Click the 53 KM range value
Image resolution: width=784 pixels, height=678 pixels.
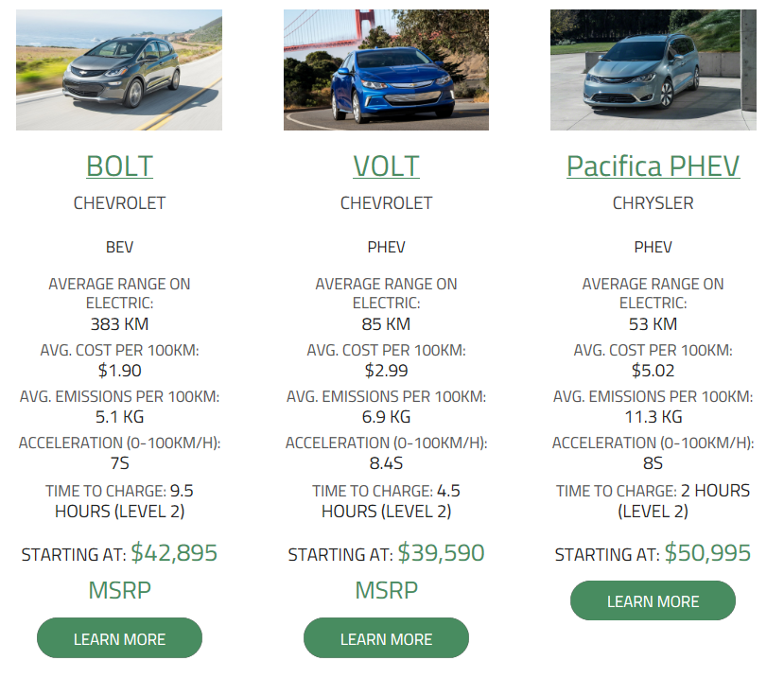(x=653, y=324)
